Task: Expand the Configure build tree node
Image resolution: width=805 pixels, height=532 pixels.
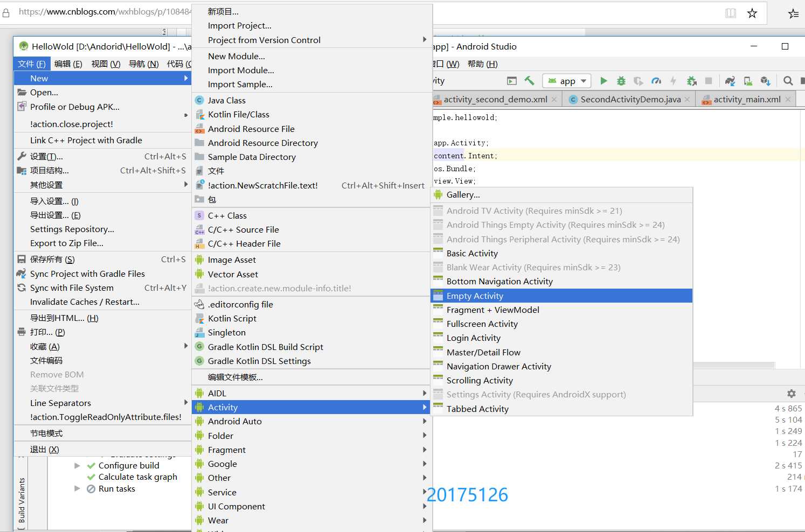Action: pos(77,465)
